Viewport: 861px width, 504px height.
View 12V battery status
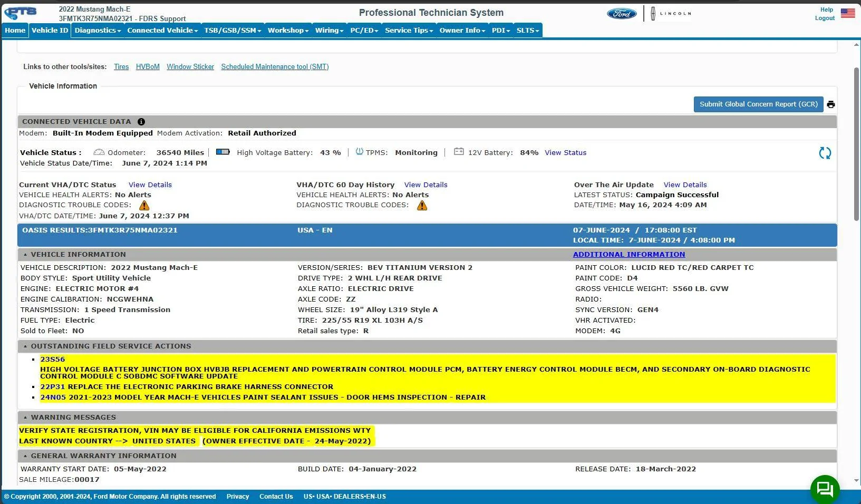[565, 153]
